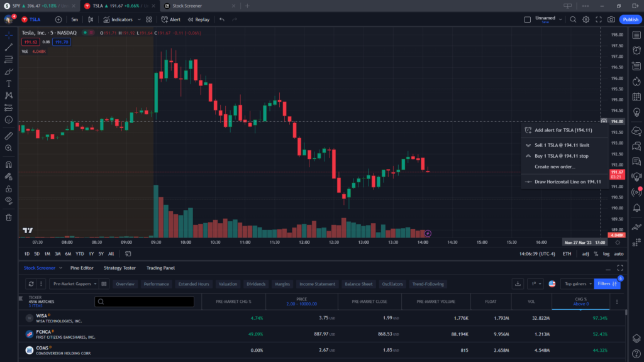The image size is (644, 362).
Task: Take a chart snapshot with camera icon
Action: point(611,19)
